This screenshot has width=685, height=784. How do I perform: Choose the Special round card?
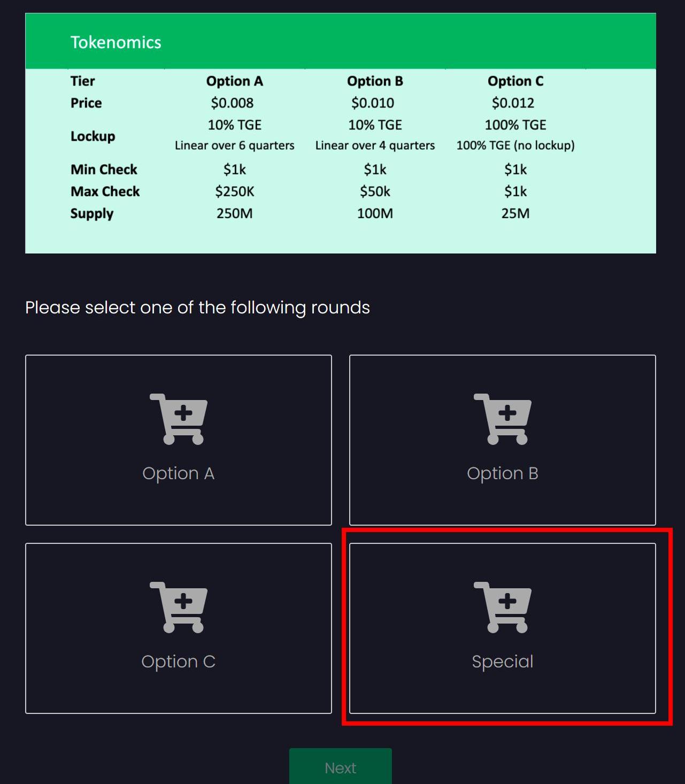pyautogui.click(x=503, y=628)
